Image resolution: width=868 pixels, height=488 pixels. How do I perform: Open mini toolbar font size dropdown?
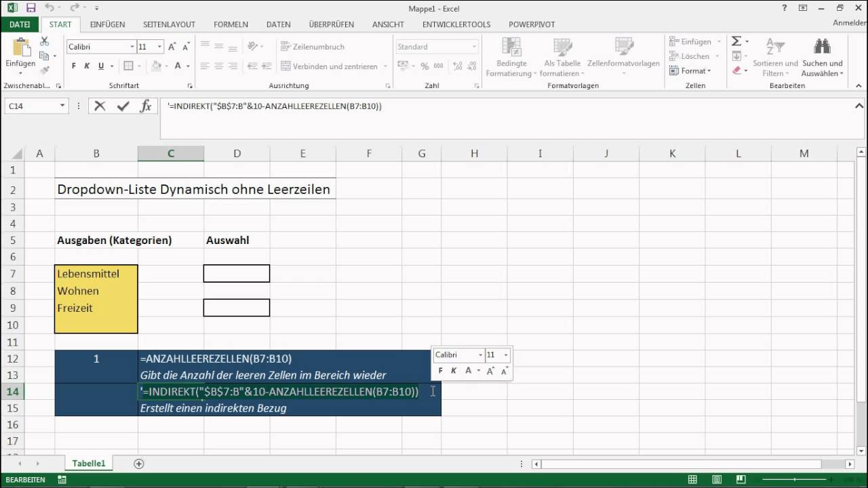pyautogui.click(x=506, y=354)
